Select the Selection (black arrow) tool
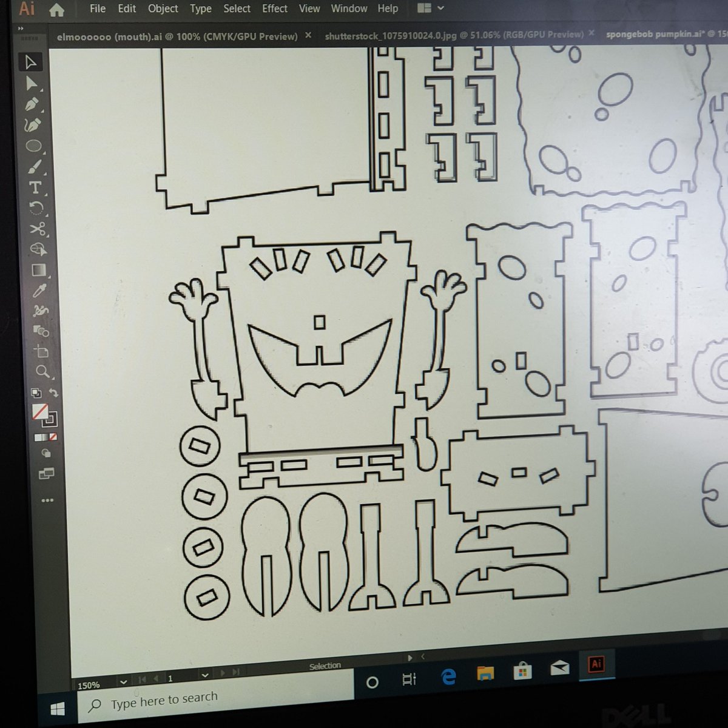The width and height of the screenshot is (728, 728). [31, 62]
